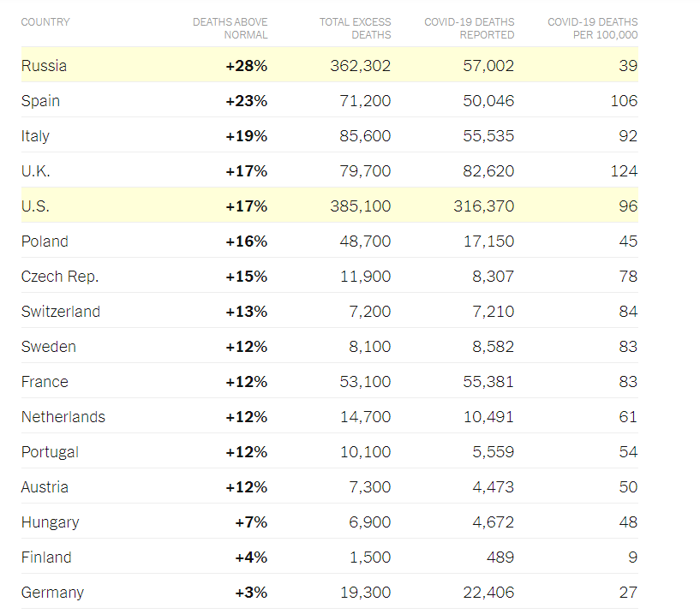Select the Spain country name
Viewport: 700px width, 614px height.
(40, 101)
